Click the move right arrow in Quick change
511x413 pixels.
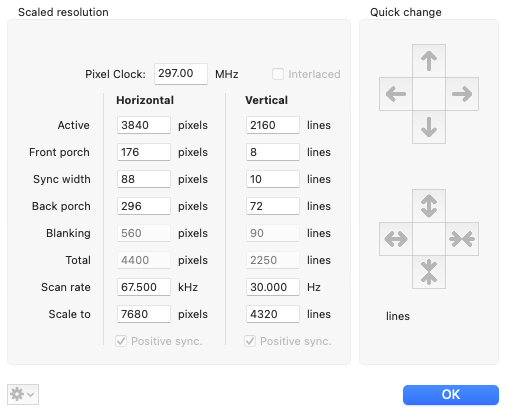click(462, 94)
